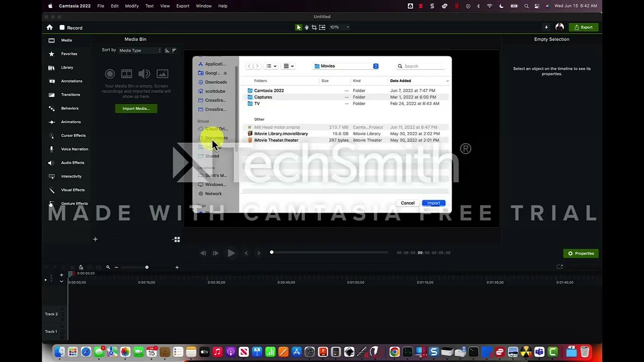Click the playback scrubber handle
Image resolution: width=644 pixels, height=362 pixels.
(x=272, y=252)
